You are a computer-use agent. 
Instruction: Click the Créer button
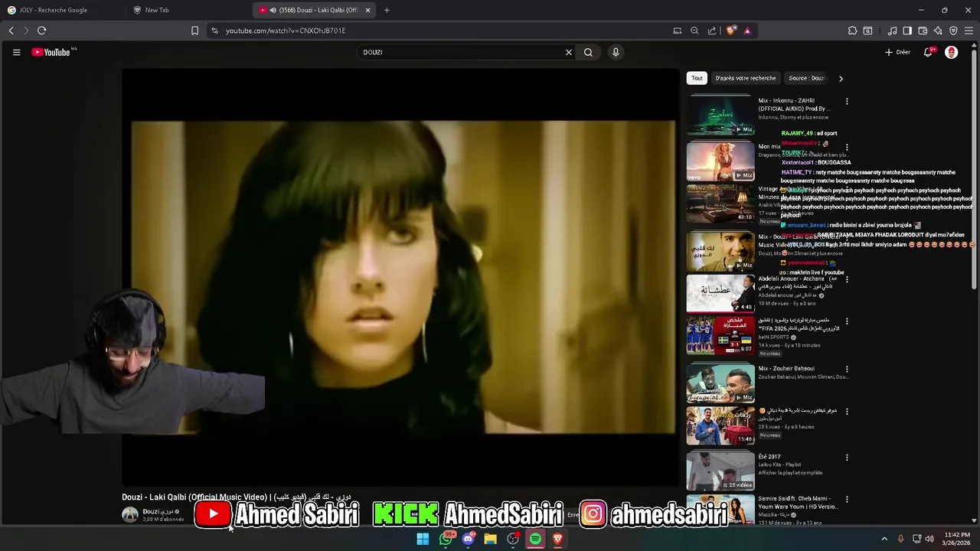[x=897, y=52]
